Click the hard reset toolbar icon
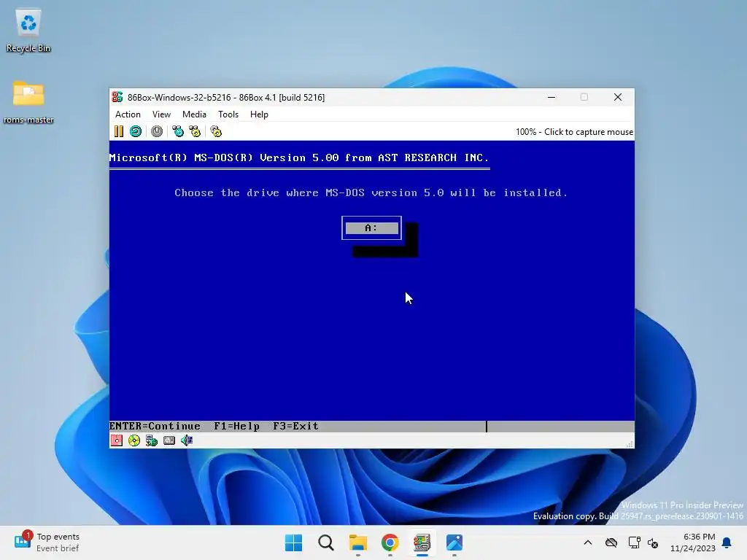The height and width of the screenshot is (560, 747). 136,131
